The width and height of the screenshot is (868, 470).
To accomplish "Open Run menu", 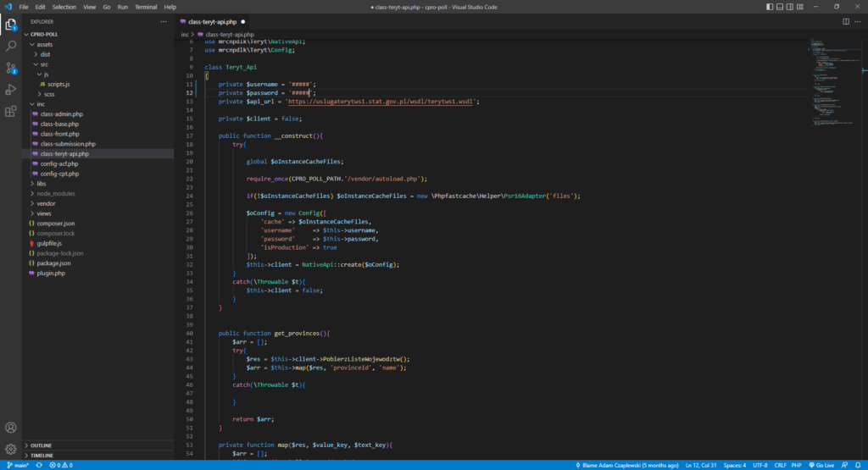I will (x=122, y=7).
